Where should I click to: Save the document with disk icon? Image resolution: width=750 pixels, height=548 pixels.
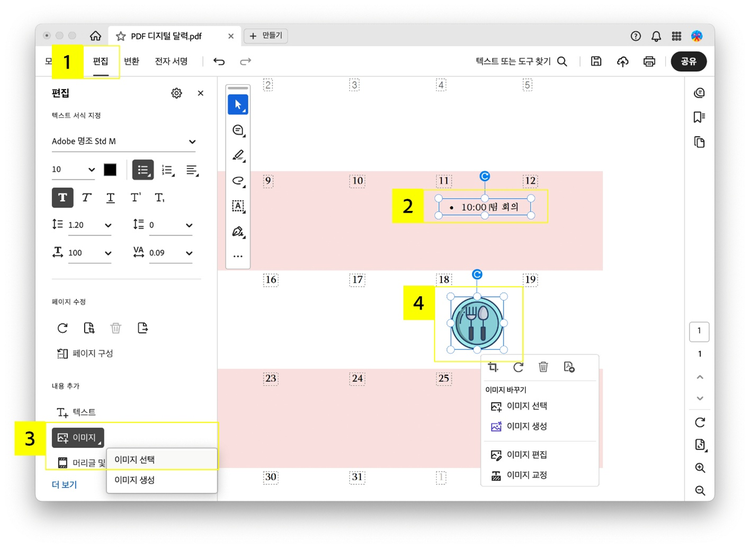pos(596,61)
